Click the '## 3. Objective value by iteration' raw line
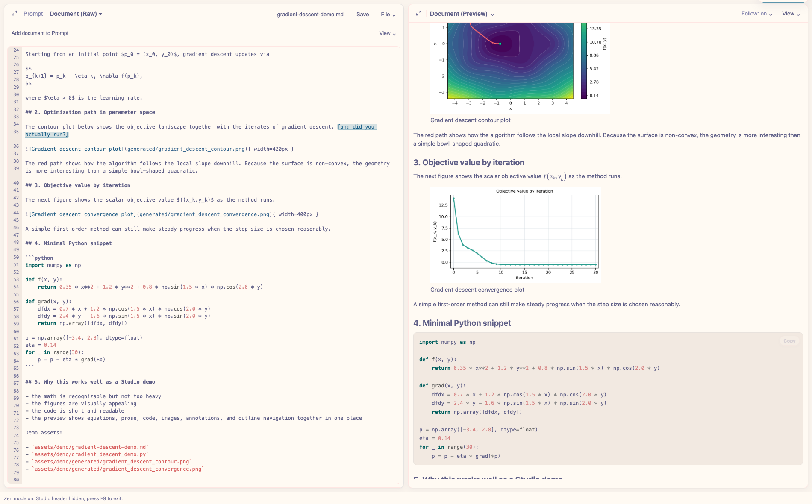Viewport: 812px width, 504px height. click(x=78, y=185)
